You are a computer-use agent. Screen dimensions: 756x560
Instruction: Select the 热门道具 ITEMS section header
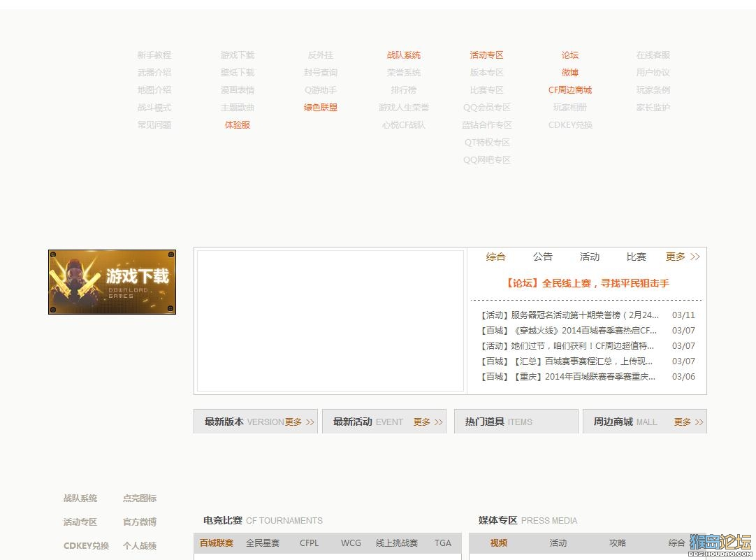click(516, 422)
